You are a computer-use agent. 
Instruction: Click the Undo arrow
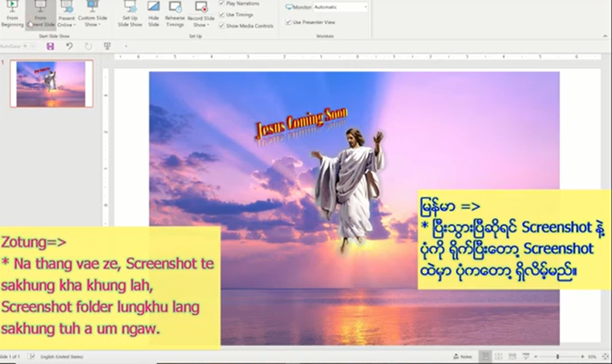pyautogui.click(x=69, y=46)
